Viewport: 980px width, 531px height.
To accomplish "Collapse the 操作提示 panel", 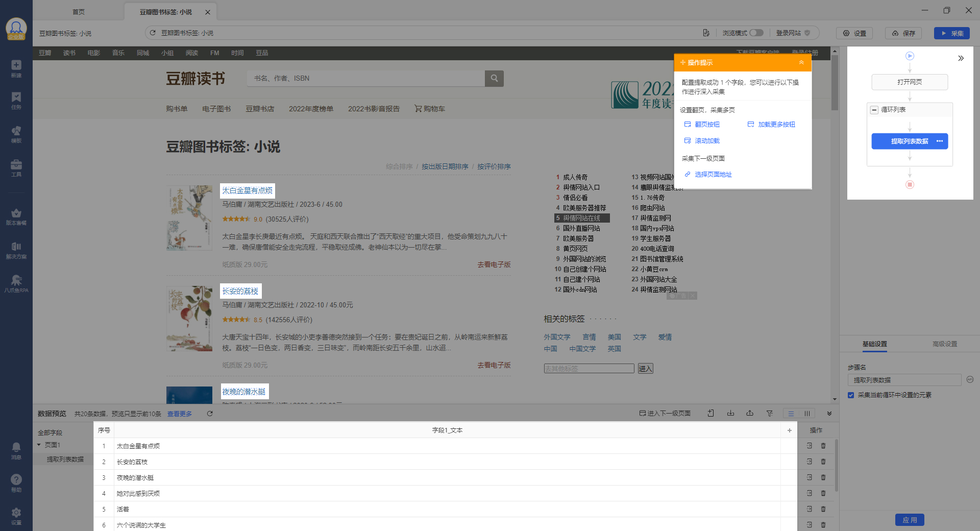I will coord(801,62).
